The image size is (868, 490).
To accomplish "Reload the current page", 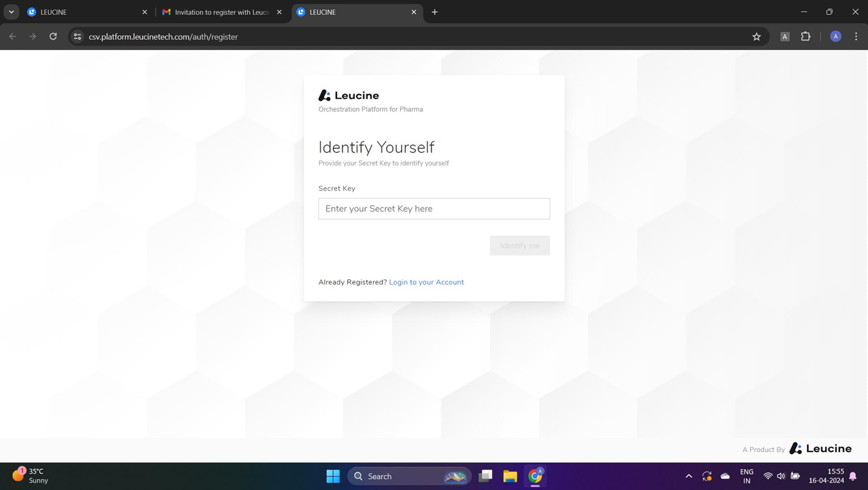I will (x=53, y=37).
